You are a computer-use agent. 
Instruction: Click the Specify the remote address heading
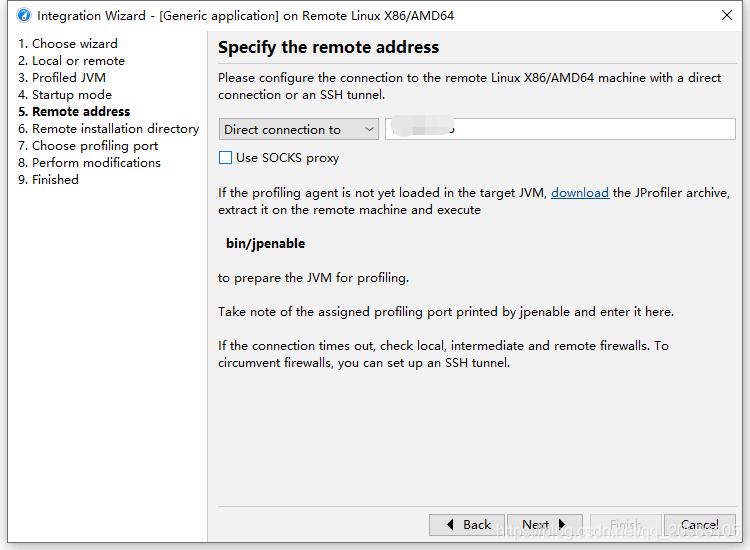point(328,47)
